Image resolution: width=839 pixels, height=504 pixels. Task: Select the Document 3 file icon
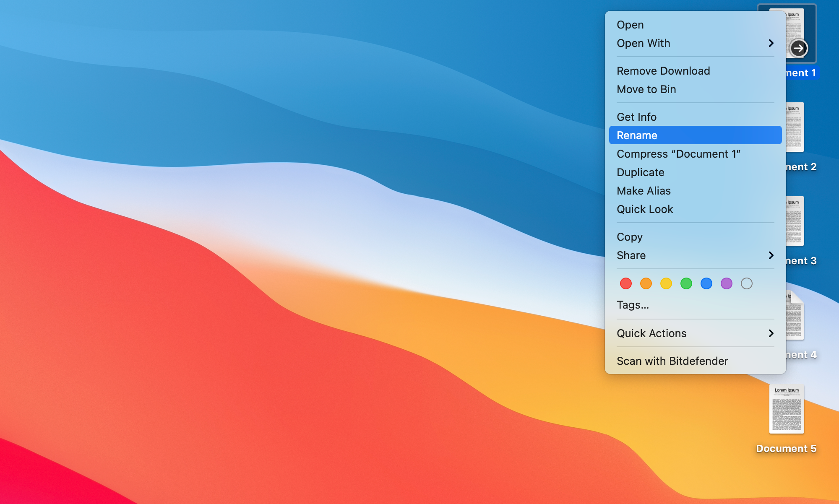(795, 221)
